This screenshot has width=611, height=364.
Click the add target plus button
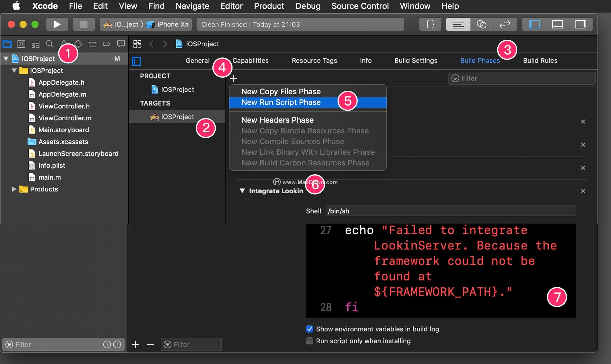click(x=135, y=344)
